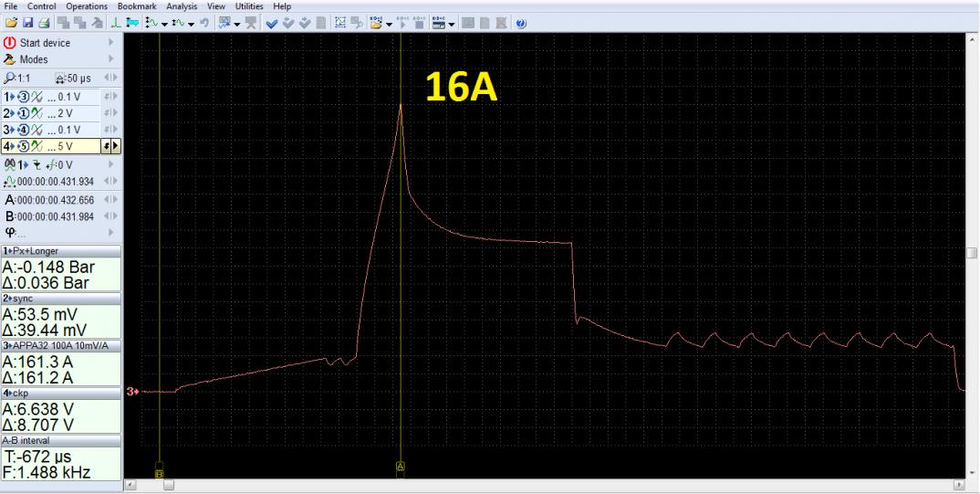
Task: Open the Operations menu
Action: click(87, 6)
